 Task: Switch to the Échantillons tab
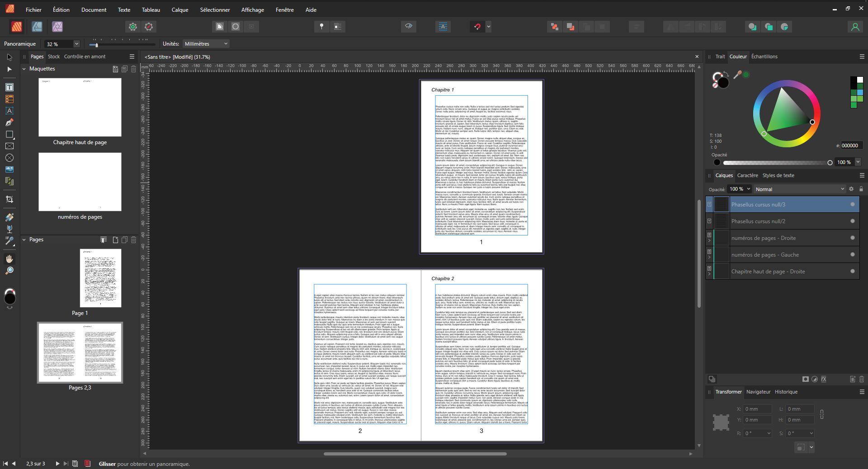point(764,56)
